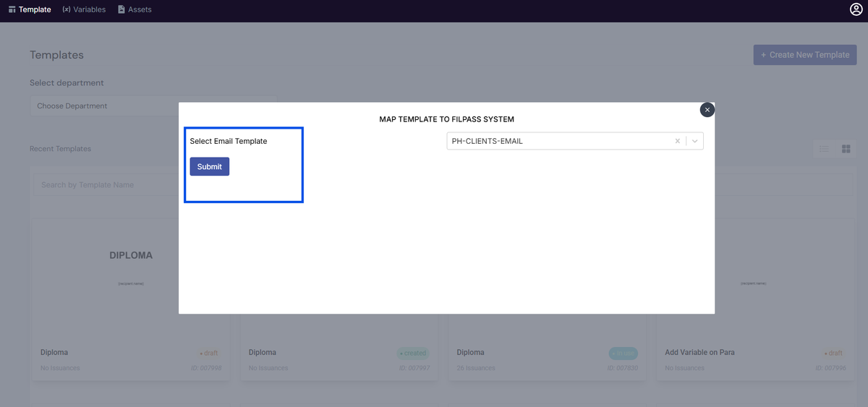Clear the PH-CLIENTS-EMAIL selection
The width and height of the screenshot is (868, 407).
click(x=678, y=141)
